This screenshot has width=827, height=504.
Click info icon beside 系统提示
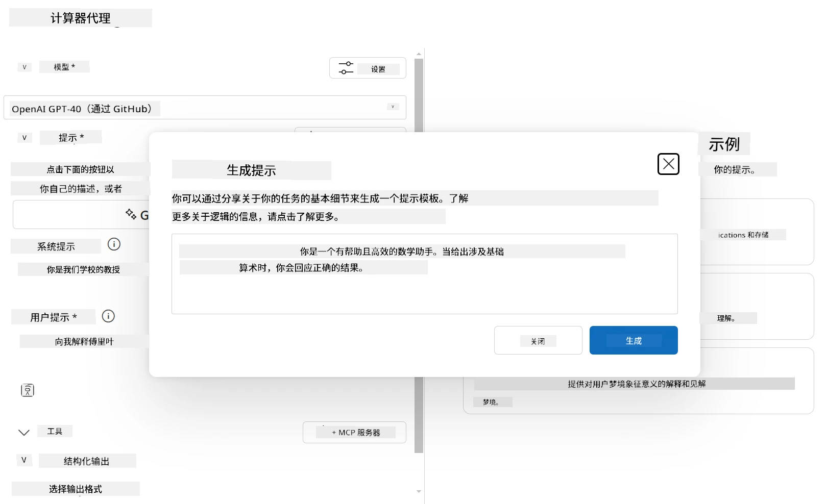[114, 244]
